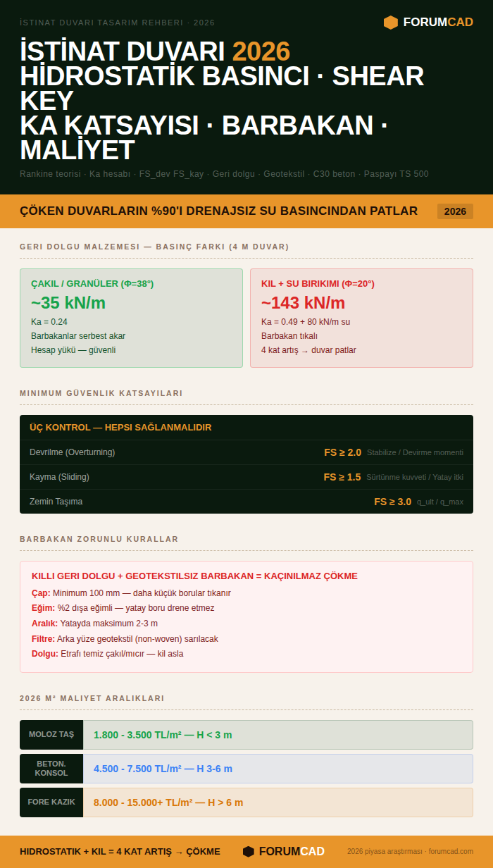
Task: Select the Kayma (Sliding) row label
Action: tap(59, 477)
